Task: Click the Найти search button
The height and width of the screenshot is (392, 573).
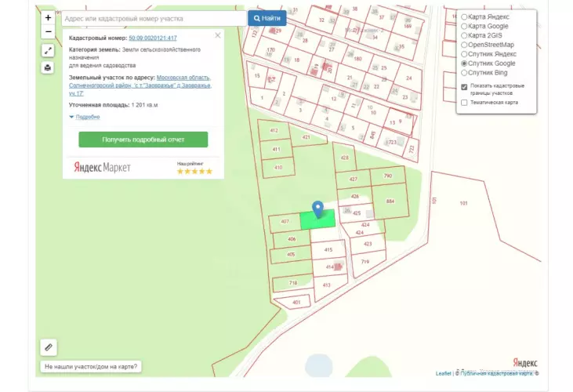Action: click(267, 18)
